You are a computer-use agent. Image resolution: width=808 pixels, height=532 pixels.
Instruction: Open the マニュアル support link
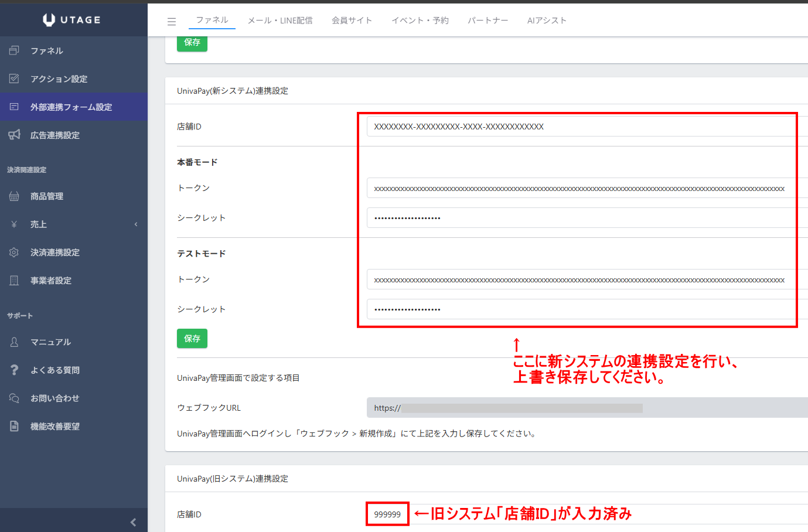tap(50, 342)
